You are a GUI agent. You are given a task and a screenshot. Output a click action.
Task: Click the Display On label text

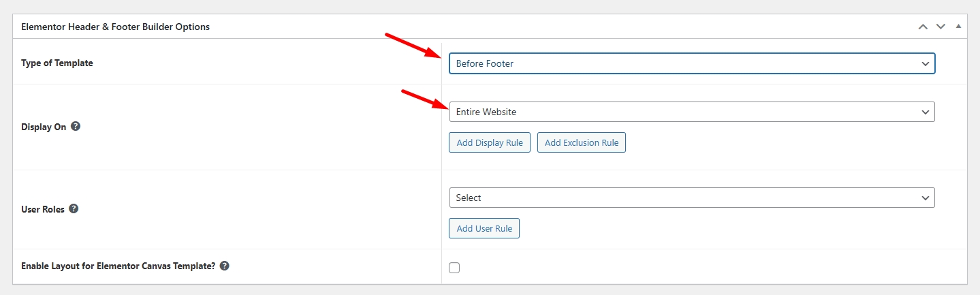click(x=44, y=127)
